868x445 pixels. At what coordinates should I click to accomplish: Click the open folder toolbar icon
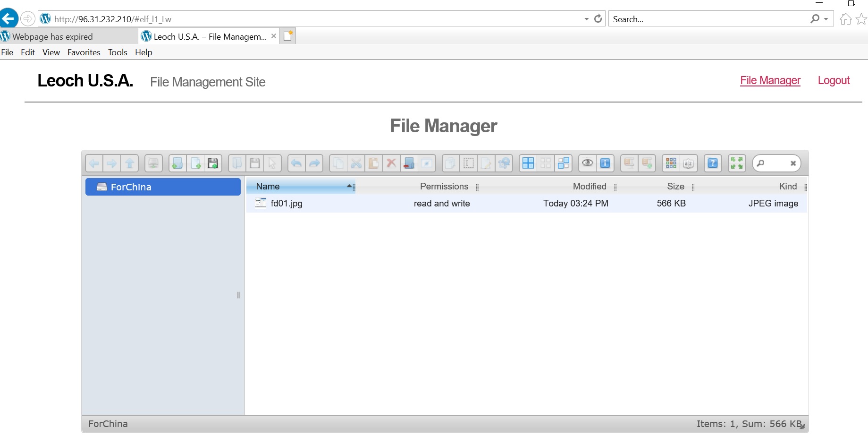tap(237, 163)
